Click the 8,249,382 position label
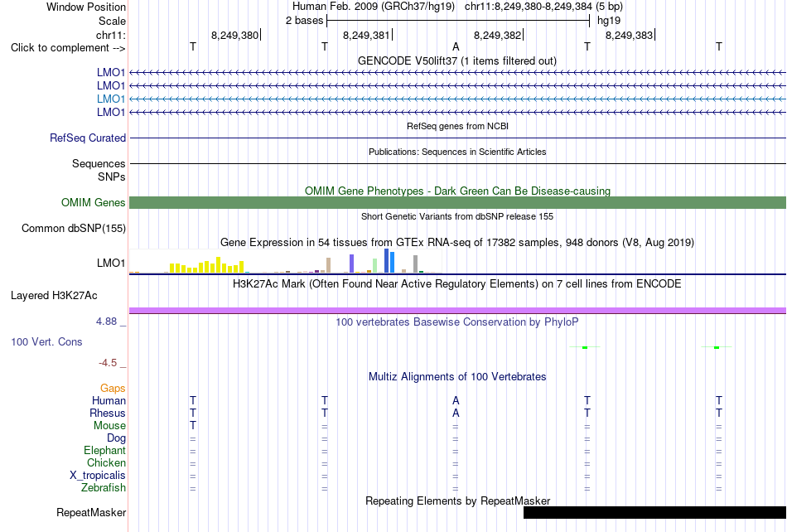787x532 pixels. point(497,35)
